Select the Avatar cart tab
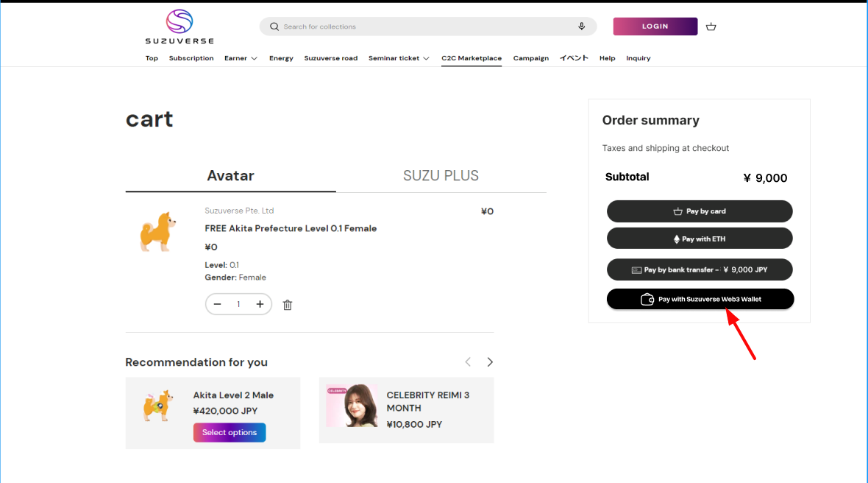868x483 pixels. 230,176
